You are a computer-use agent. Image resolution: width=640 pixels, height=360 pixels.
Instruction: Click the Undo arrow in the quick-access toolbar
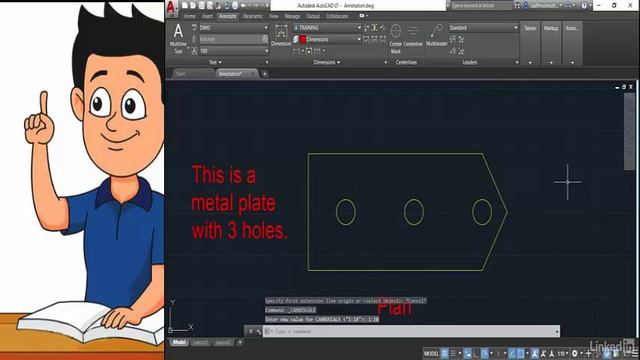tap(244, 6)
